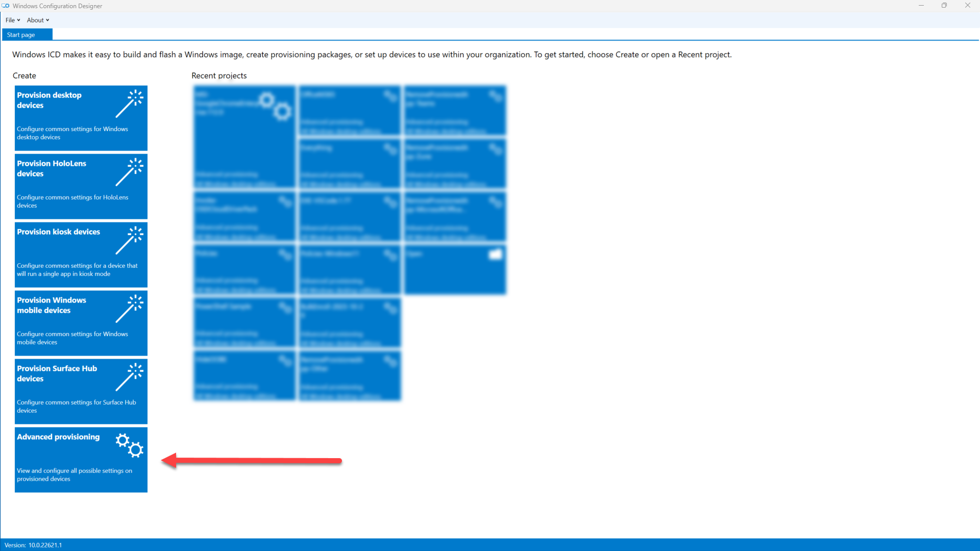
Task: Choose Provision kiosk devices tile title
Action: 58,232
